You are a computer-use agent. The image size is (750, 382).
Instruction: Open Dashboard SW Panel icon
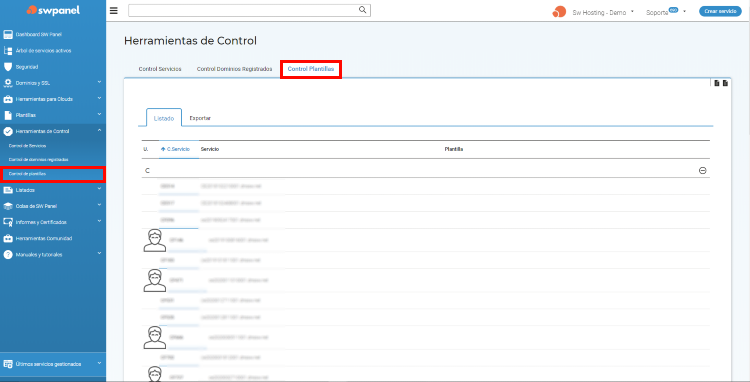[x=7, y=34]
